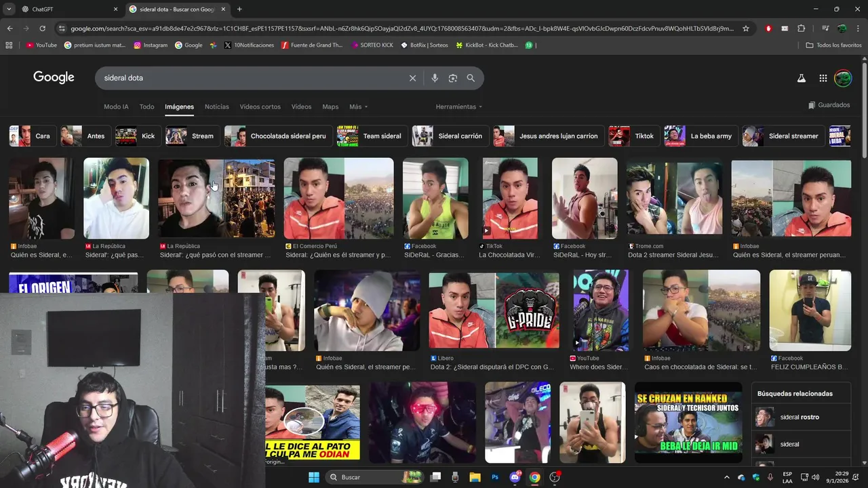This screenshot has height=488, width=868.
Task: Filter by Jesus andres lujan carrion chip
Action: (548, 136)
